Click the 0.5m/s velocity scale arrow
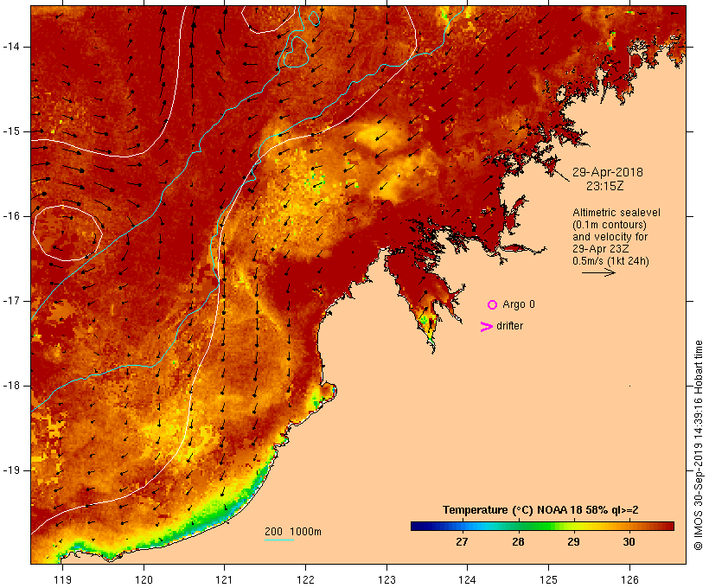The image size is (709, 588). (x=598, y=272)
